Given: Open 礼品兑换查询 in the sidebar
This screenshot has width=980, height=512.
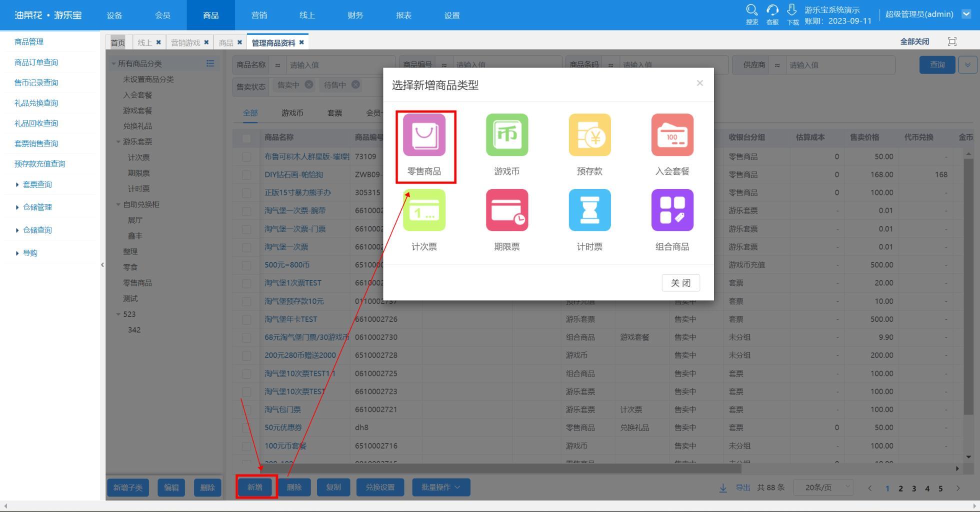Looking at the screenshot, I should [x=36, y=103].
